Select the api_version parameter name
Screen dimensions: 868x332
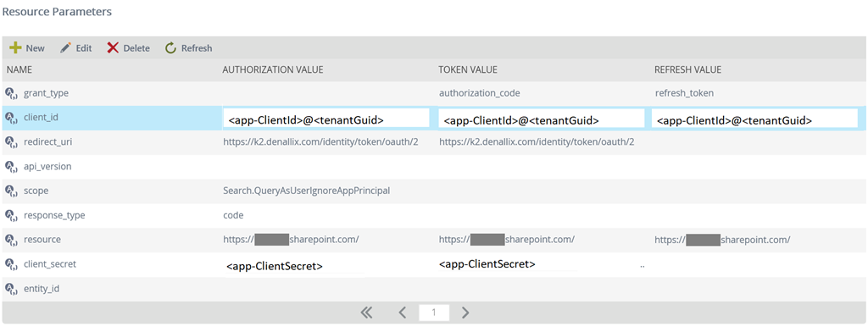click(x=47, y=166)
